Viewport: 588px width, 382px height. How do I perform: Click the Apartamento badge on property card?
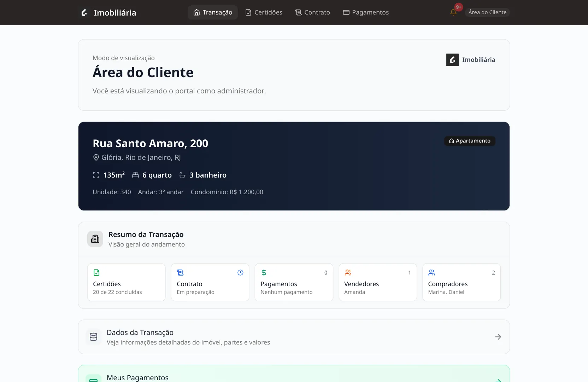[469, 141]
